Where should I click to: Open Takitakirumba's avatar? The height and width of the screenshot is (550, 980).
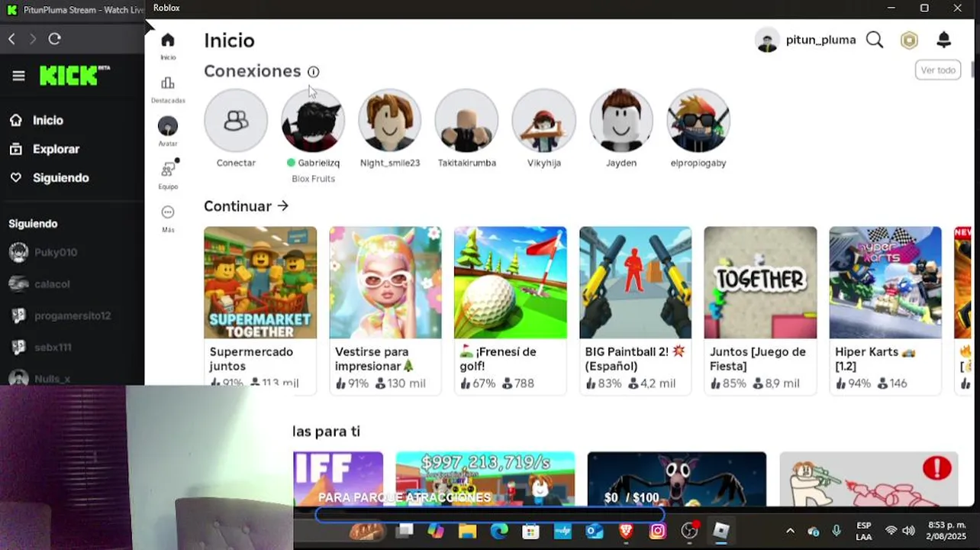(466, 121)
